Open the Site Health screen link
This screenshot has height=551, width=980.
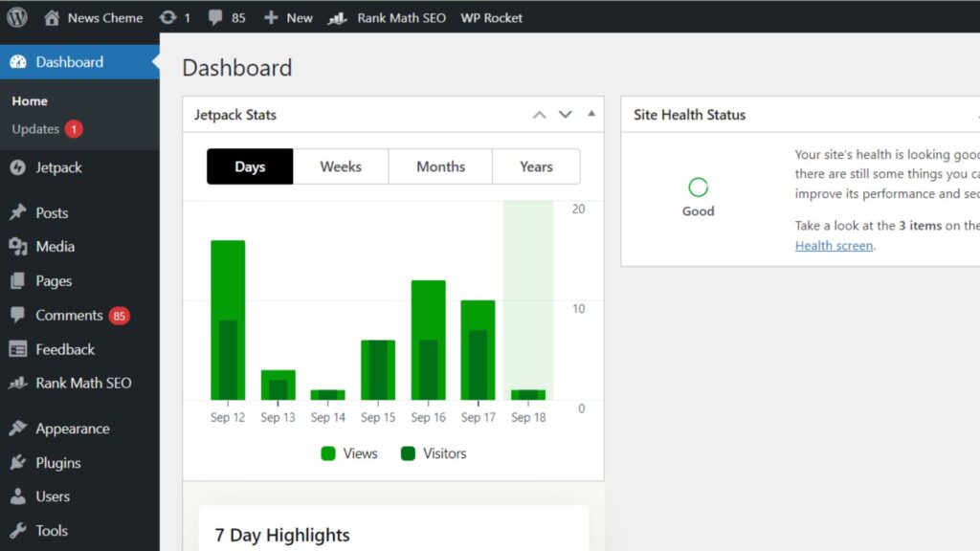[x=834, y=246]
